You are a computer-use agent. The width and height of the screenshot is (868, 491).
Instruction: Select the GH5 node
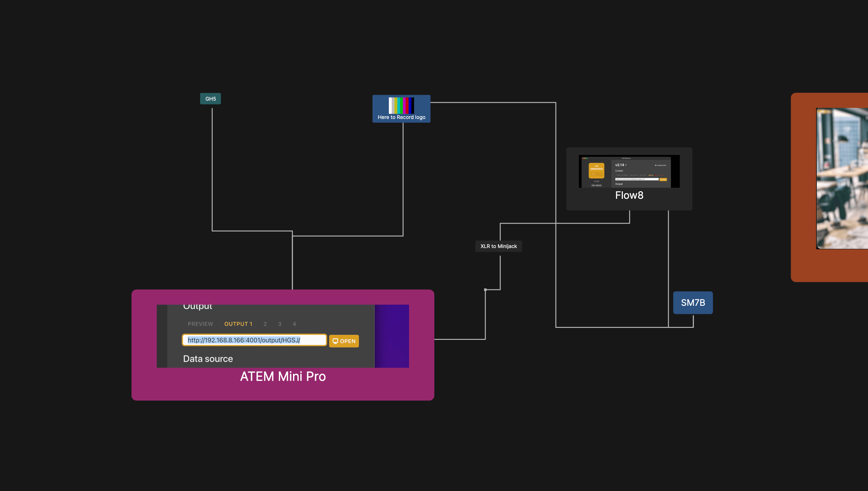tap(210, 99)
